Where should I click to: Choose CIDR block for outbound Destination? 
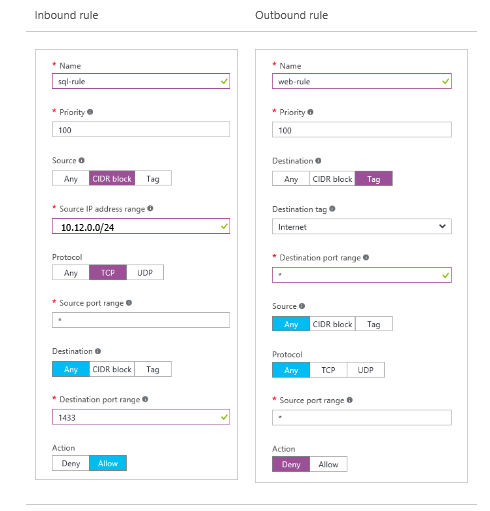pyautogui.click(x=332, y=179)
